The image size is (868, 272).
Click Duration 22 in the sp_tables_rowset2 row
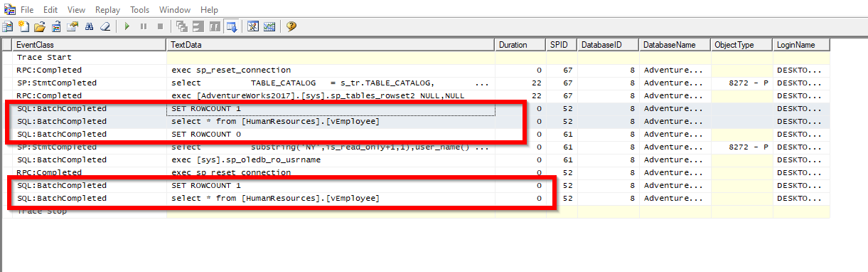(536, 95)
